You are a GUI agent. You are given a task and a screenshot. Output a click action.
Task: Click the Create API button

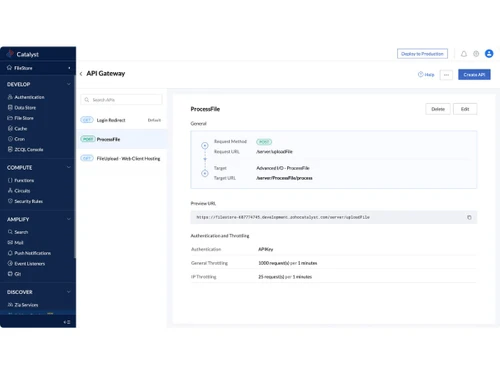tap(474, 75)
